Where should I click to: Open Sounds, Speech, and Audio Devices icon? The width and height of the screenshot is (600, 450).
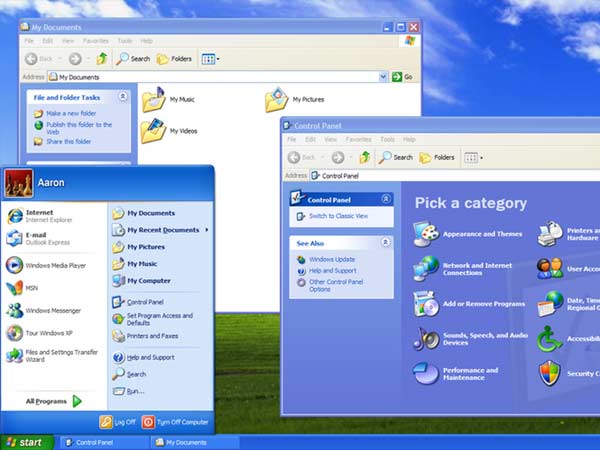(x=426, y=337)
